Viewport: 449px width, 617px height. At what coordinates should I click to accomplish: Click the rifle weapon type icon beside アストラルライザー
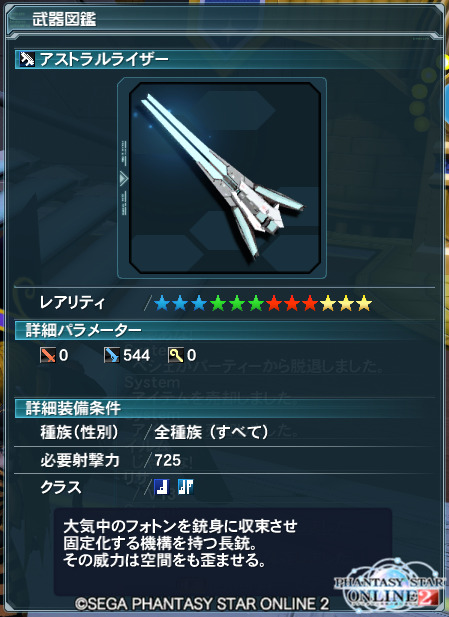[27, 59]
